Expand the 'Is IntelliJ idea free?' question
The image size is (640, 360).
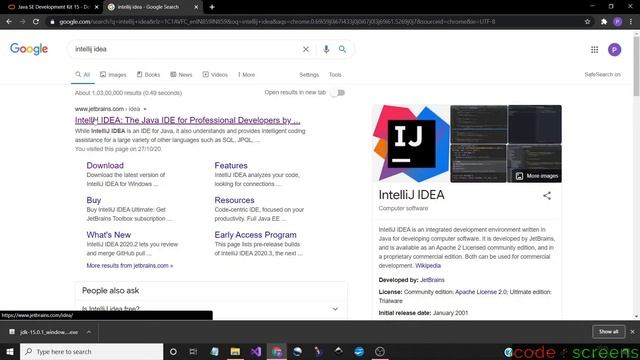tap(211, 309)
